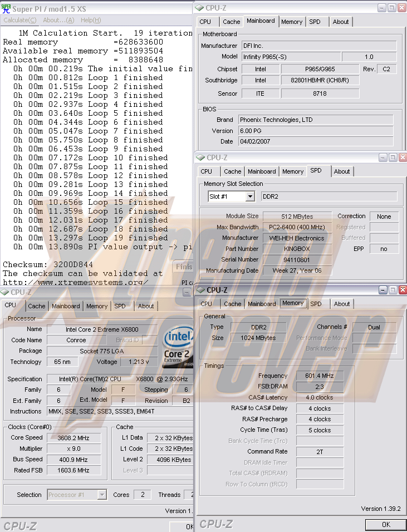Close the SPD CPU-Z window
This screenshot has width=407, height=532.
tap(403, 157)
